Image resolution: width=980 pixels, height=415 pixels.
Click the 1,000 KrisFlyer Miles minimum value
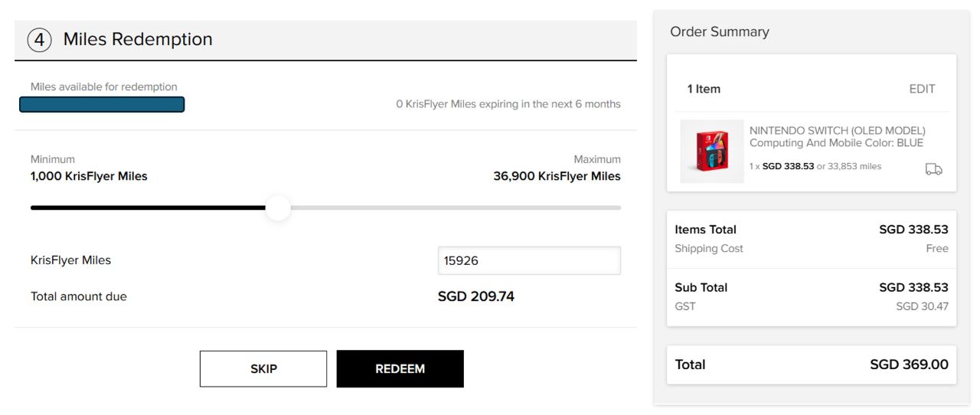[89, 176]
